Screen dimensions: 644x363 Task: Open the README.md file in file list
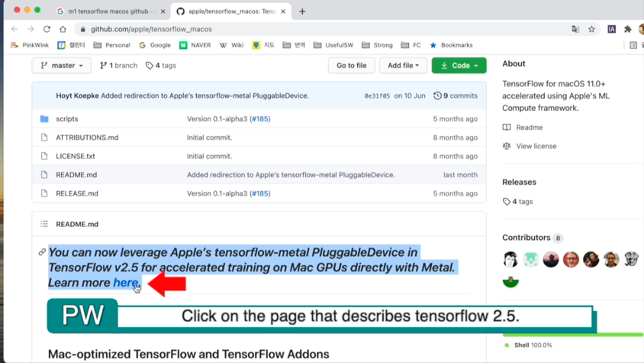coord(76,175)
